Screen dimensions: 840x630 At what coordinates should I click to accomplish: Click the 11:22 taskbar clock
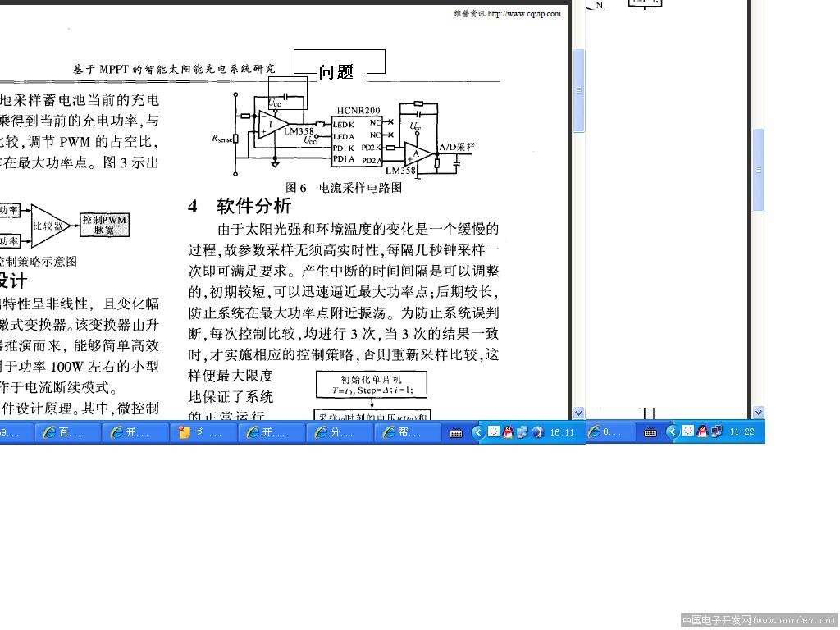[742, 431]
